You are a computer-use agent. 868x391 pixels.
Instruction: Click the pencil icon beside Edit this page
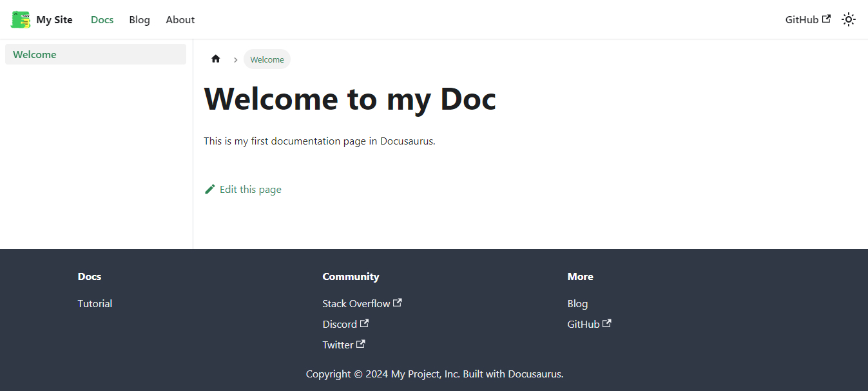[209, 188]
